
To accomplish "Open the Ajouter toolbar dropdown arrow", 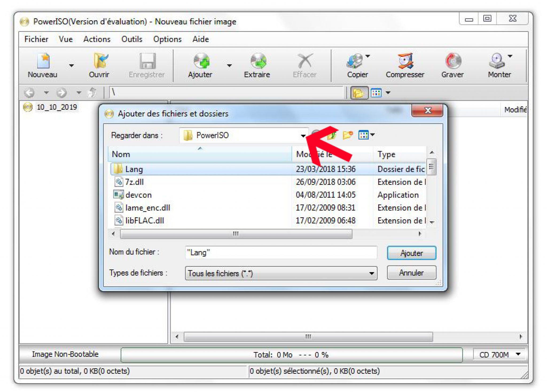I will [229, 65].
